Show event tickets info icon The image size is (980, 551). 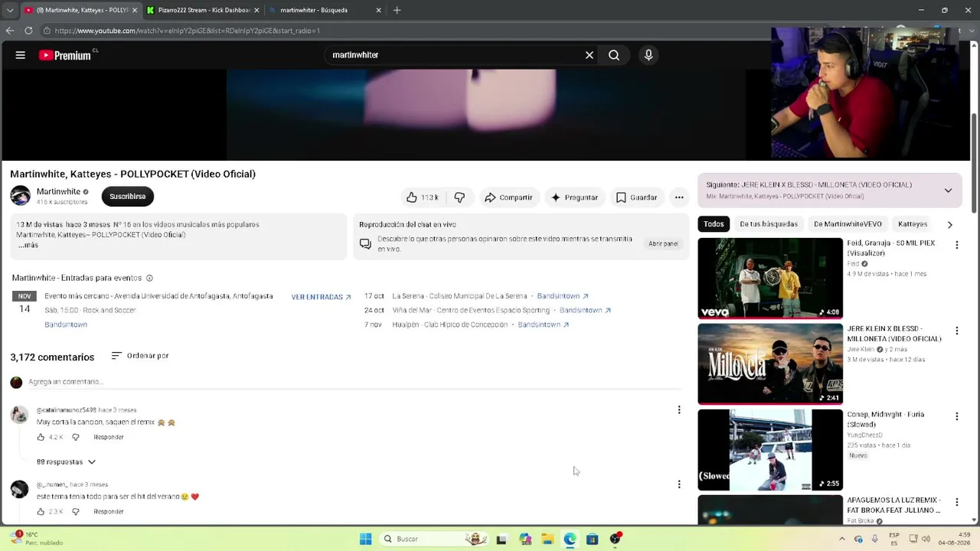click(149, 278)
